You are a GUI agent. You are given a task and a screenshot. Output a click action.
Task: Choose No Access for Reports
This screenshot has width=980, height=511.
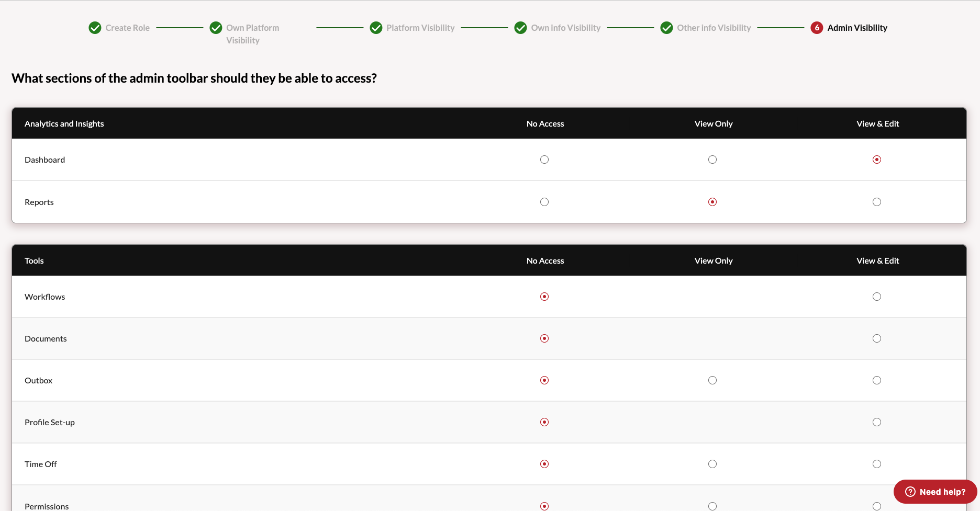point(544,202)
